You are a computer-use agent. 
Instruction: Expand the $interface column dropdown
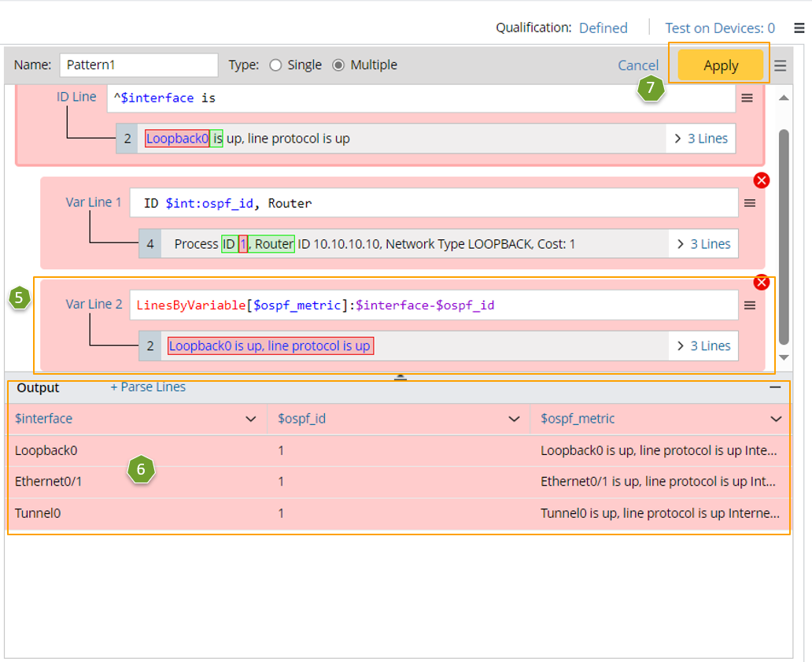click(251, 420)
